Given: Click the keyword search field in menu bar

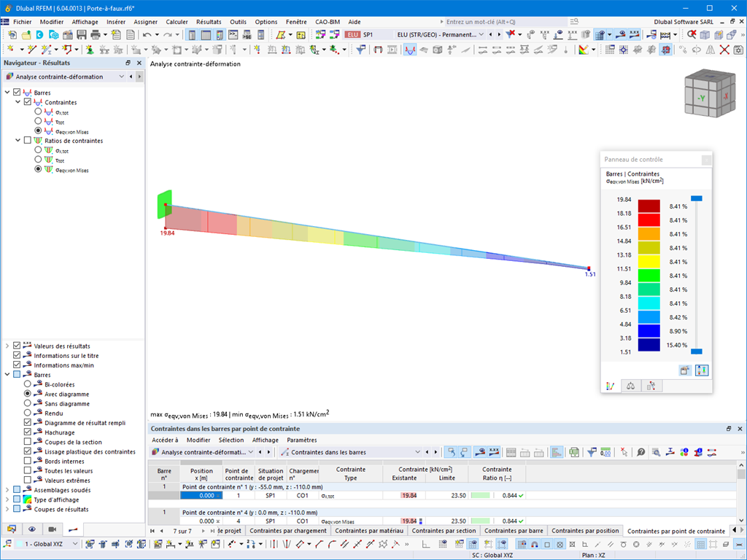Looking at the screenshot, I should point(505,22).
